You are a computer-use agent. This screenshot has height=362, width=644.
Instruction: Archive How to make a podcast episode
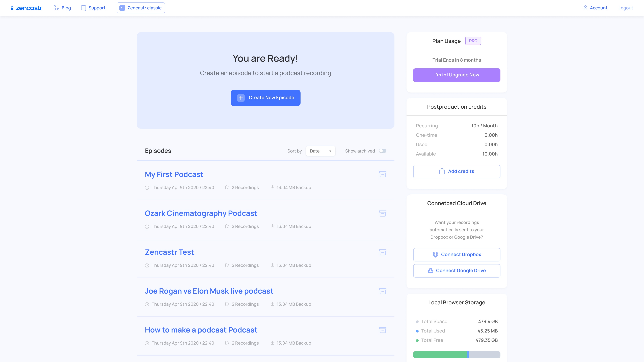coord(383,330)
